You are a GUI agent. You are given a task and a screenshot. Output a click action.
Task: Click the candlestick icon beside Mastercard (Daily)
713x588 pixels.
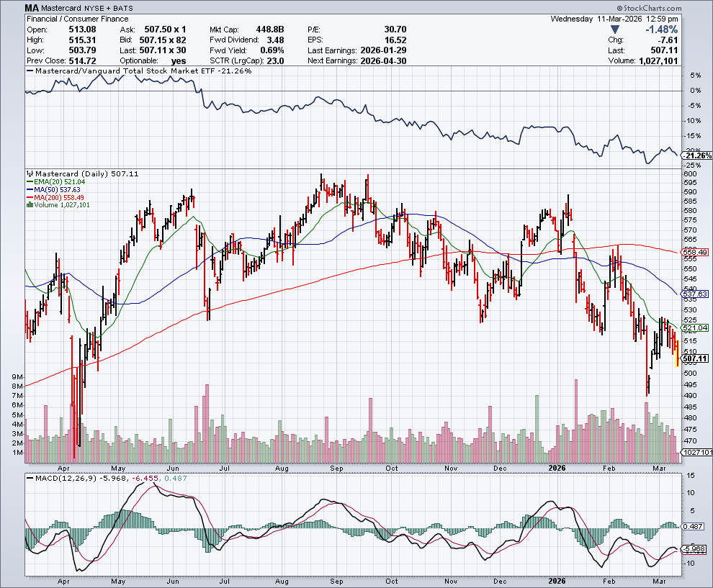tap(29, 174)
